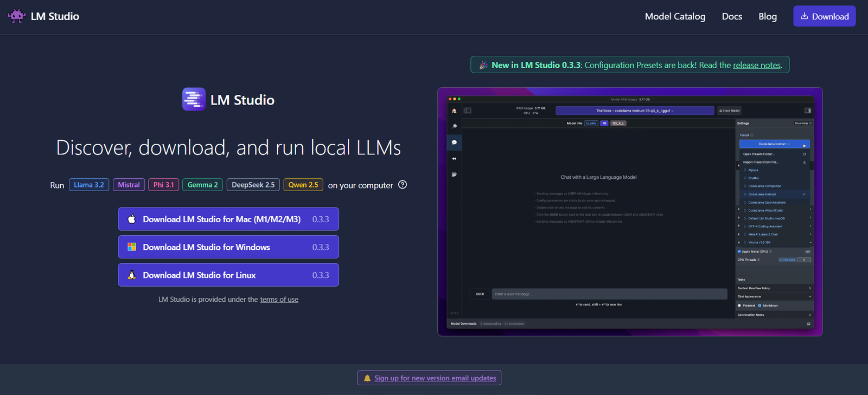Open the Blog page
The image size is (868, 395).
pos(768,16)
